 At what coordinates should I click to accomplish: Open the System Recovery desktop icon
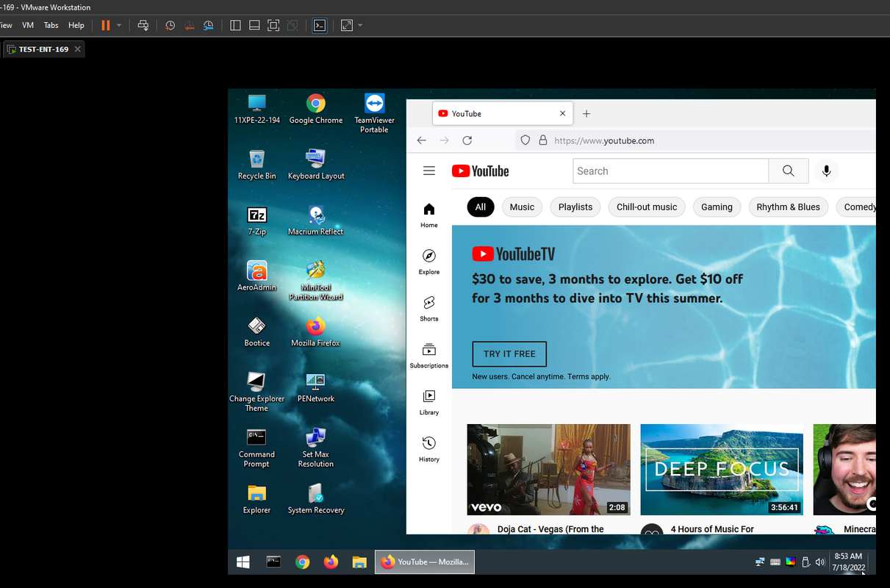(316, 499)
